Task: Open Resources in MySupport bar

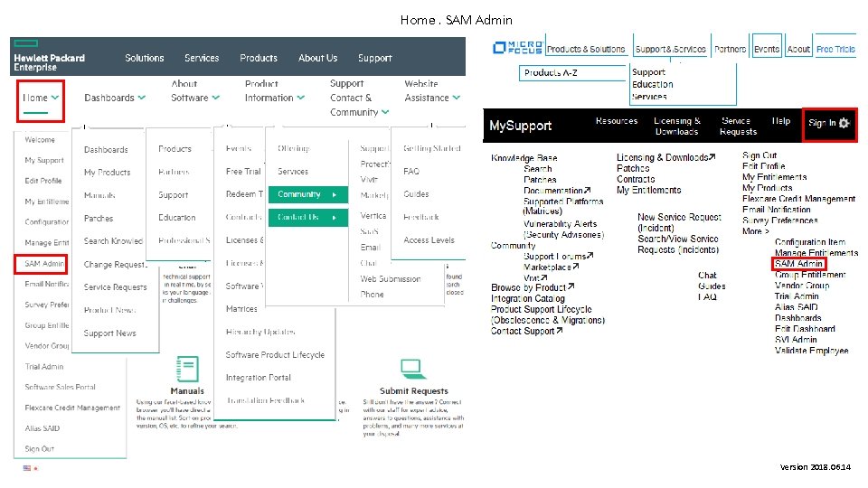Action: point(616,120)
